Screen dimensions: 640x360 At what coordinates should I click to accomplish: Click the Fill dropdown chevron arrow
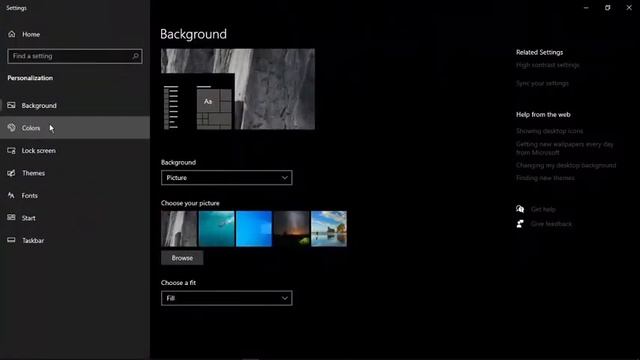(284, 298)
